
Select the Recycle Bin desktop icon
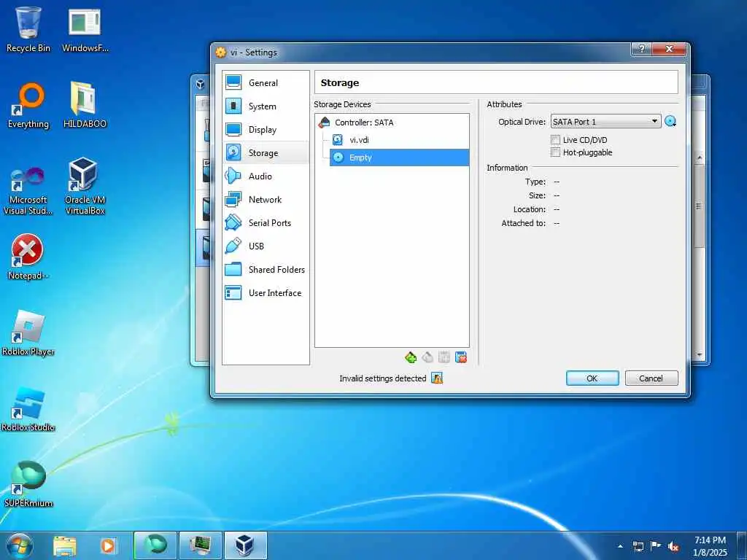pos(28,29)
